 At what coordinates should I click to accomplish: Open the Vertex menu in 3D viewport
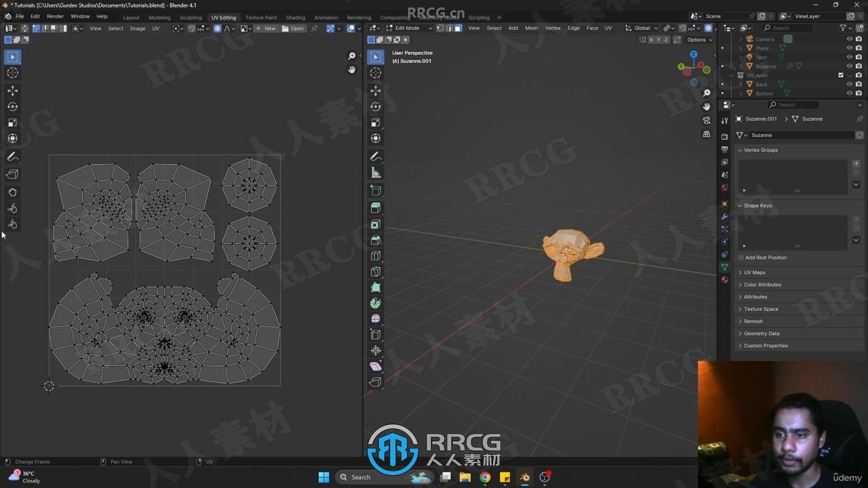point(553,28)
